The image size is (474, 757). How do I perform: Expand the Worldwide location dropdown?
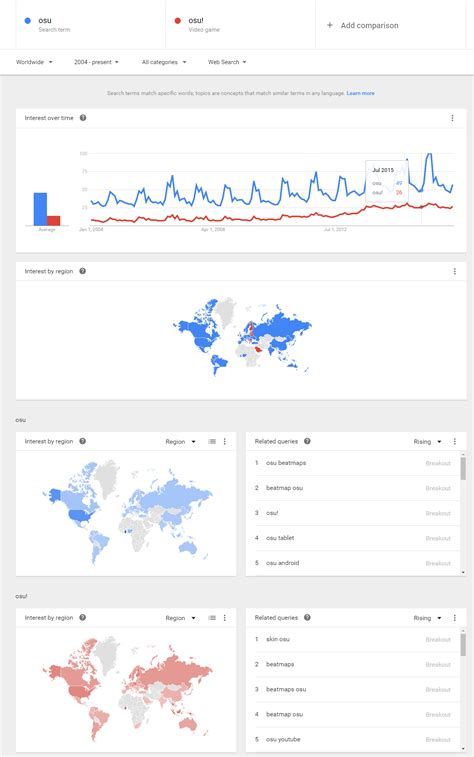(x=34, y=62)
